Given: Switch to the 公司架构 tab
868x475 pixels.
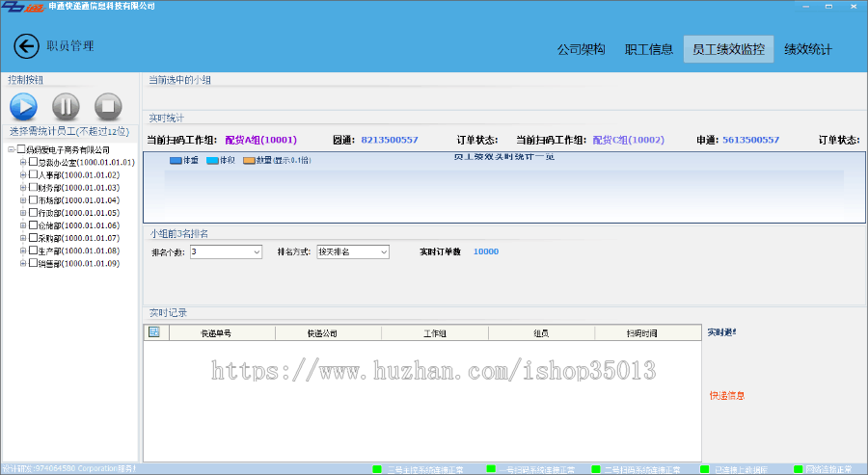Looking at the screenshot, I should coord(582,50).
